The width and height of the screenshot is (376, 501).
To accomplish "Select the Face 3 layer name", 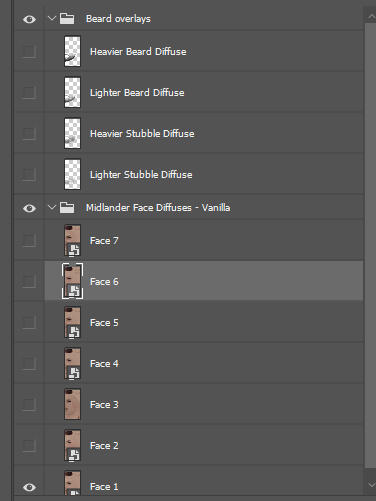I will tap(104, 405).
